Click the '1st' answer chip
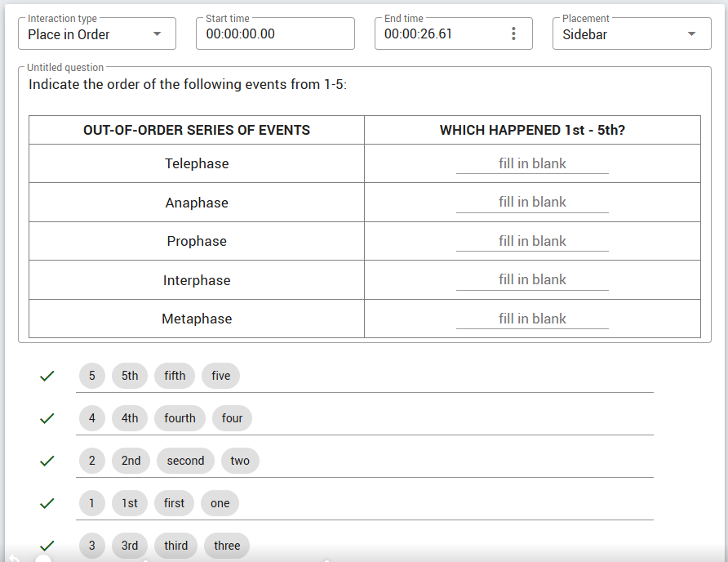 click(130, 503)
